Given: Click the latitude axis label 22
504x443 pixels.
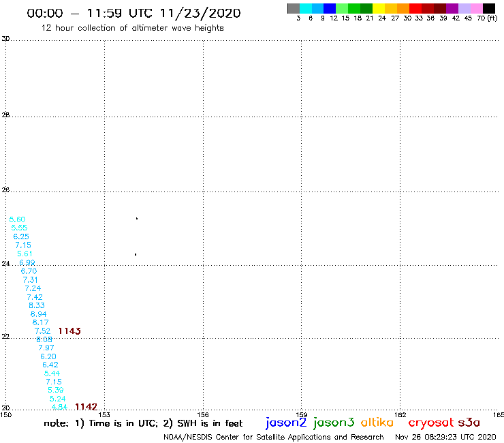Looking at the screenshot, I should pos(5,336).
